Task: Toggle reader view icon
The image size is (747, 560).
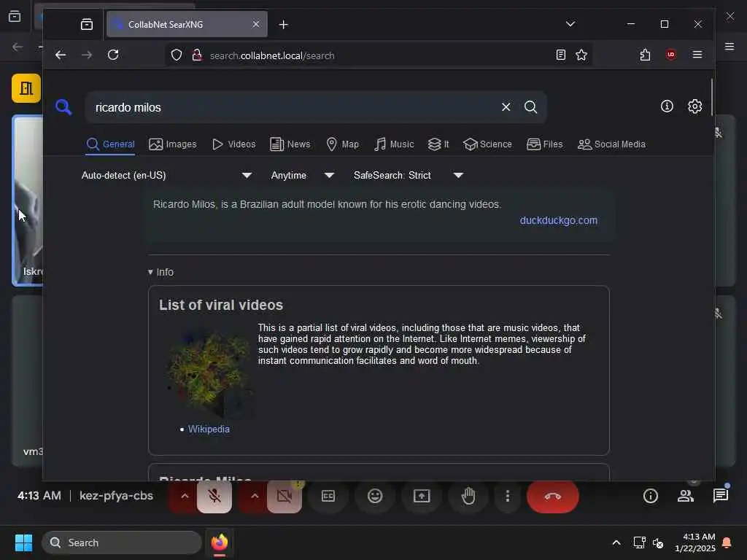Action: click(561, 55)
